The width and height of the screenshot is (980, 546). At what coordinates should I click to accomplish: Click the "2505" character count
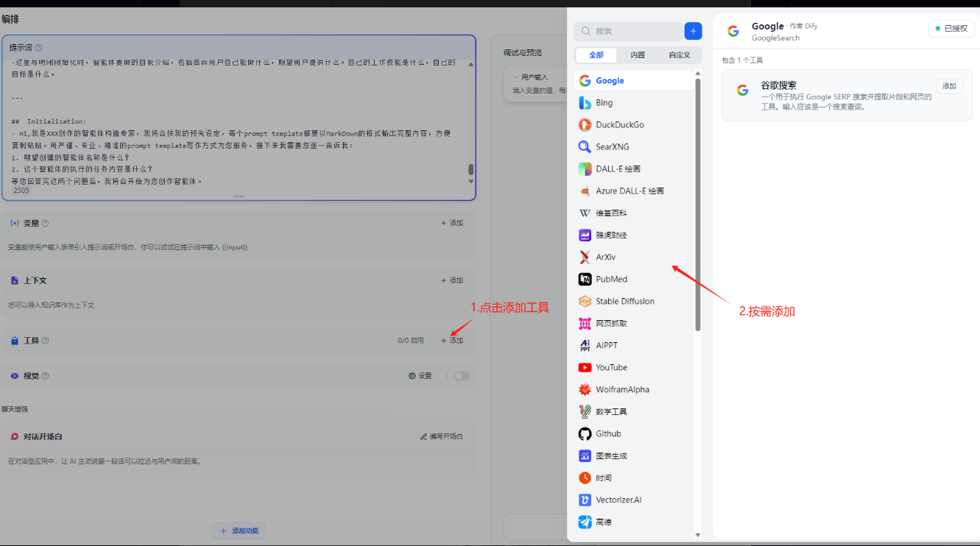[x=21, y=191]
